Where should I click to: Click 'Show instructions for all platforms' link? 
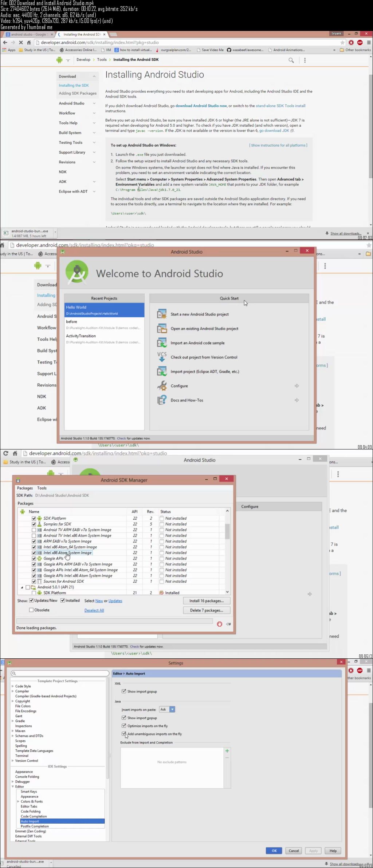tap(278, 145)
